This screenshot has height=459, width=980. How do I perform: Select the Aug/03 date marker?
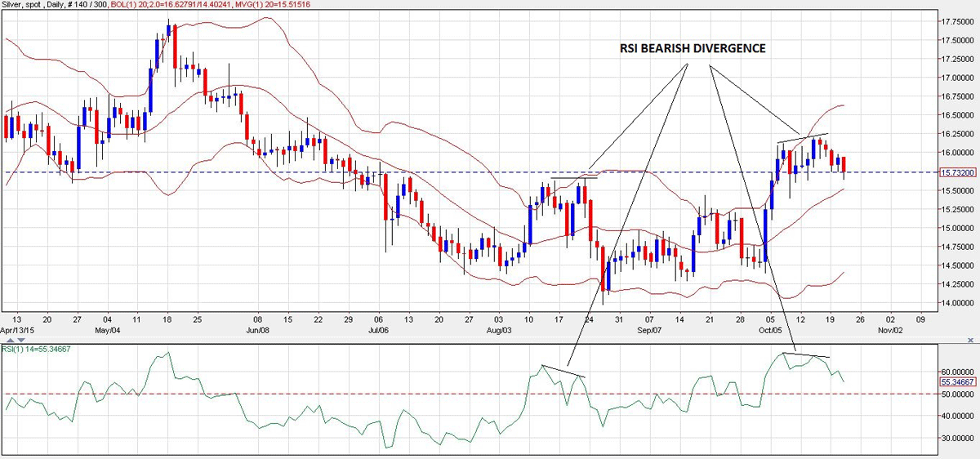pyautogui.click(x=498, y=330)
